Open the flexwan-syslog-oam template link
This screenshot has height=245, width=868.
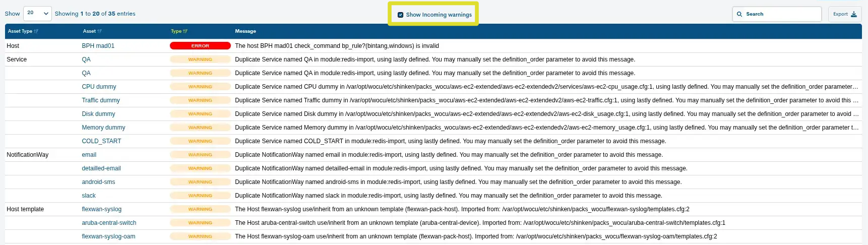108,236
